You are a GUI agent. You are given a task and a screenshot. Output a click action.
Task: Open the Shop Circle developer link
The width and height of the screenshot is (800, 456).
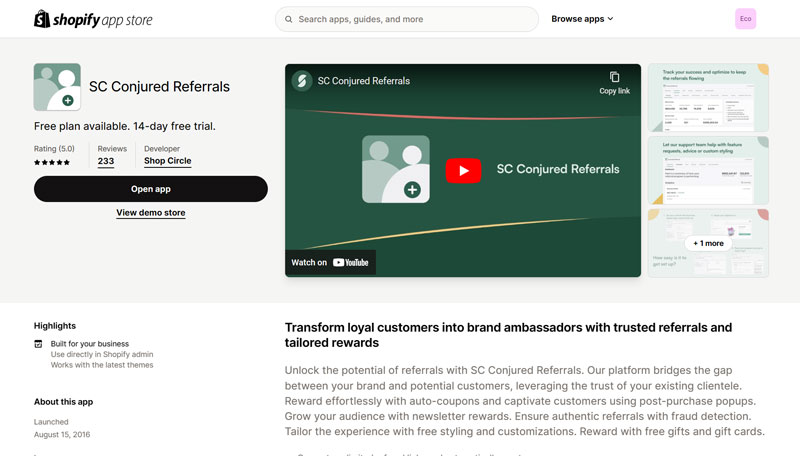(167, 161)
